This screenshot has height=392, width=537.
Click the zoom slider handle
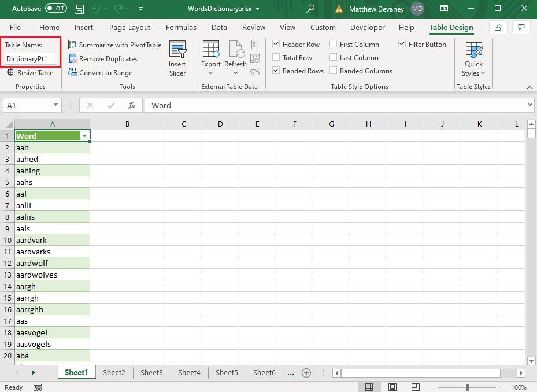click(x=467, y=387)
